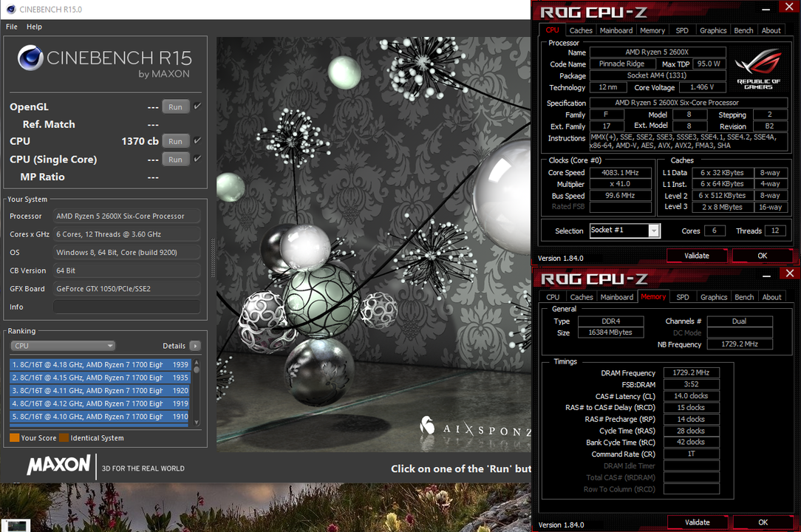Viewport: 801px width, 532px height.
Task: Click the taskbar thumbnail at bottom left
Action: click(16, 525)
